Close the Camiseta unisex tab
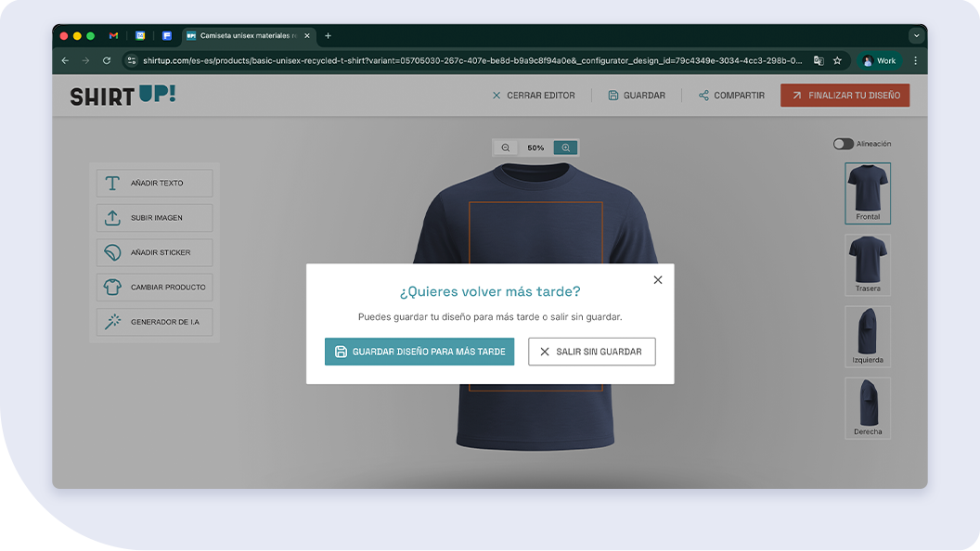The image size is (980, 551). [x=307, y=35]
